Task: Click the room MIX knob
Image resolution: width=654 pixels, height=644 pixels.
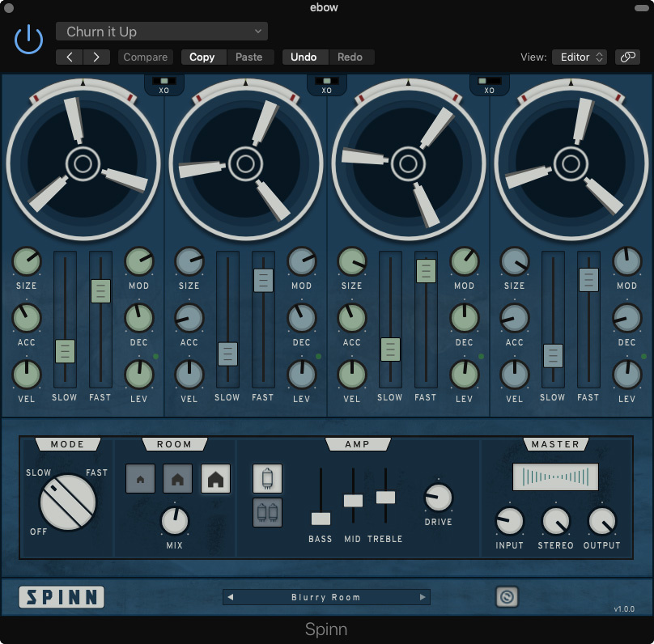Action: 175,520
